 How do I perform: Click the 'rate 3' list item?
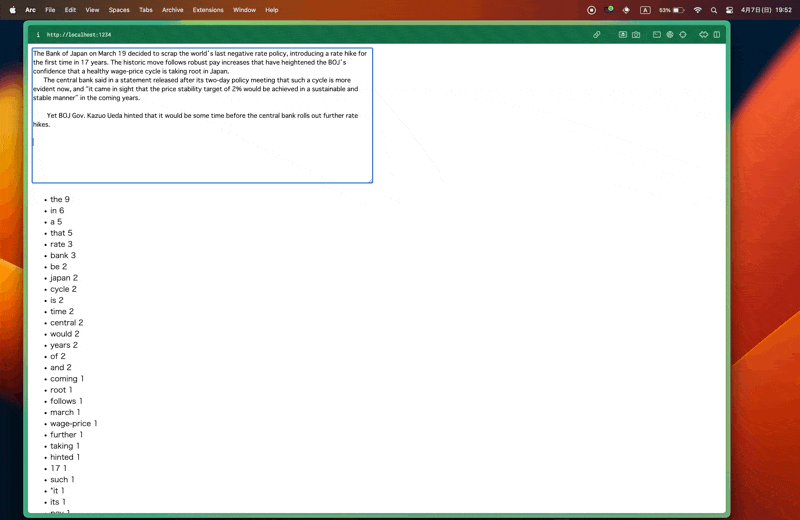[x=61, y=244]
